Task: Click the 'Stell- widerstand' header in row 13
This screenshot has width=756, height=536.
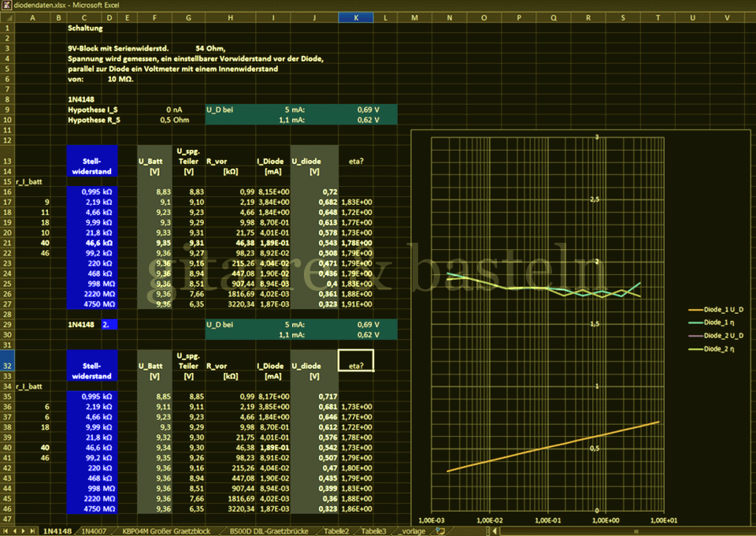Action: pyautogui.click(x=92, y=166)
